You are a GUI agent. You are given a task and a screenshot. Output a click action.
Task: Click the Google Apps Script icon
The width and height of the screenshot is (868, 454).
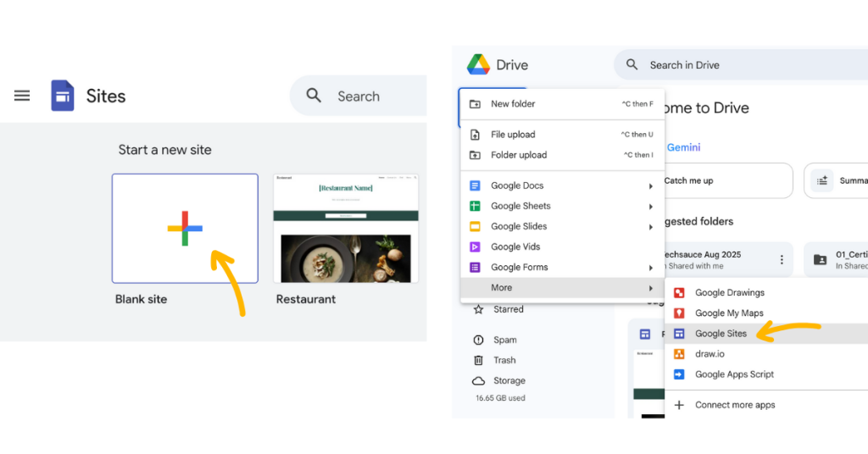tap(679, 374)
